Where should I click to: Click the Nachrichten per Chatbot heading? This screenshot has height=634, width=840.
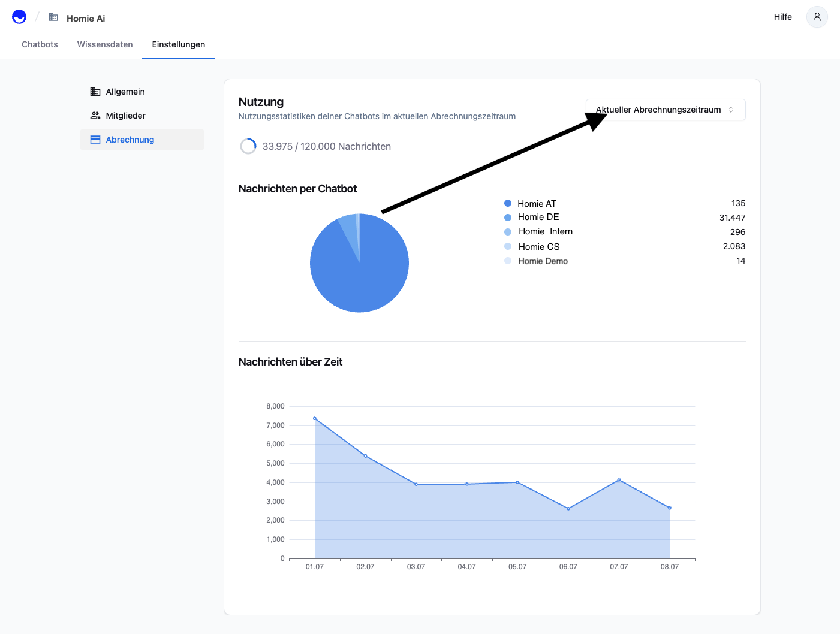pos(297,189)
